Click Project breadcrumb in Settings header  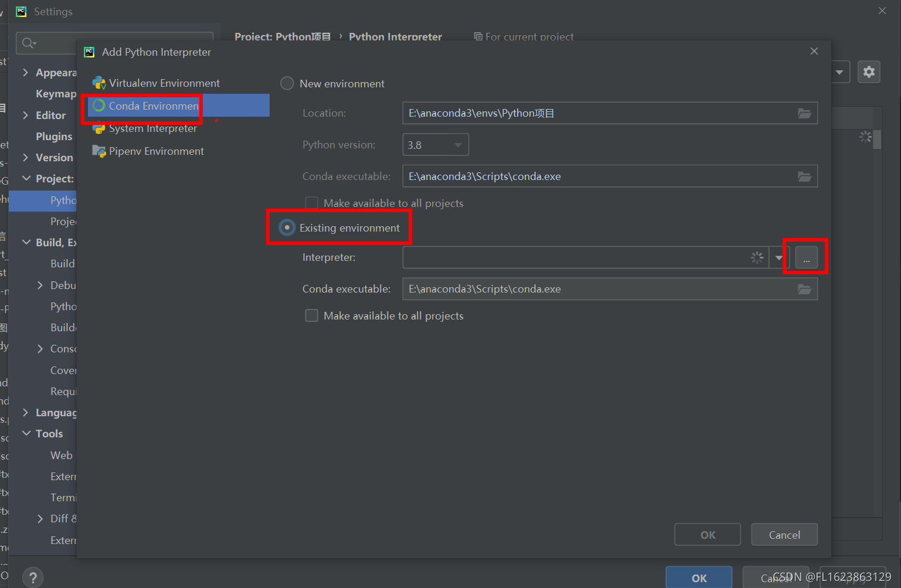click(x=283, y=36)
